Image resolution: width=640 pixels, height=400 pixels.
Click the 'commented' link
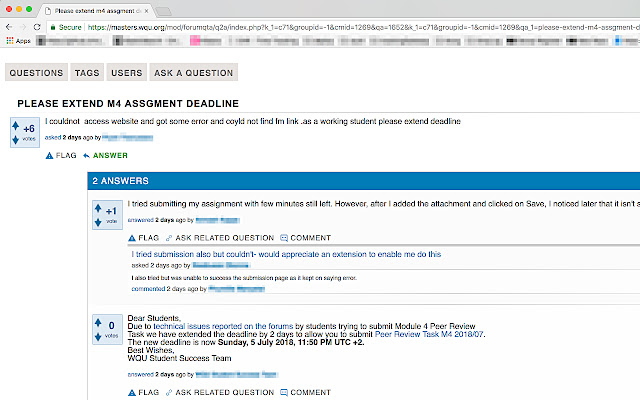point(148,289)
